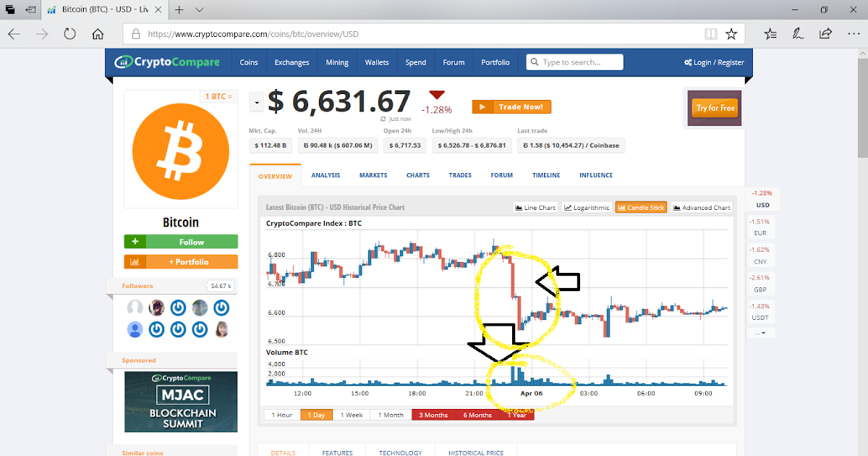Toggle the reading view book icon

[711, 34]
